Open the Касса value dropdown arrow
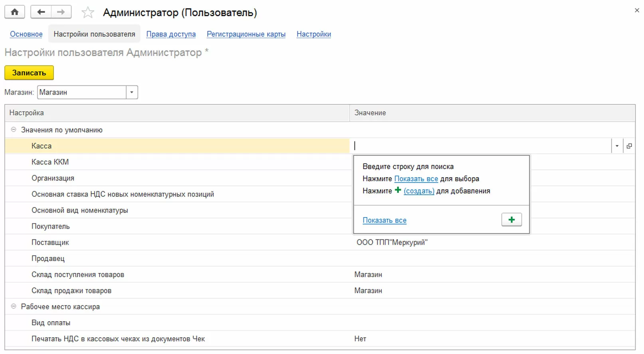Viewport: 644px width, 354px height. coord(617,146)
